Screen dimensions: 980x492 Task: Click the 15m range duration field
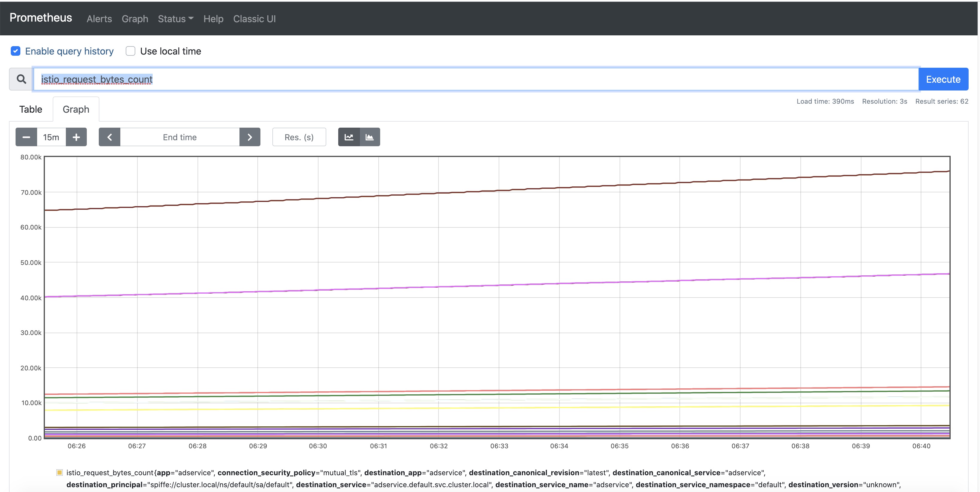point(51,137)
